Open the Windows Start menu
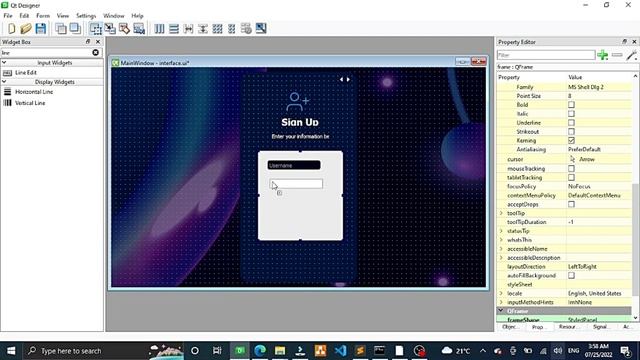Image resolution: width=640 pixels, height=360 pixels. click(11, 351)
